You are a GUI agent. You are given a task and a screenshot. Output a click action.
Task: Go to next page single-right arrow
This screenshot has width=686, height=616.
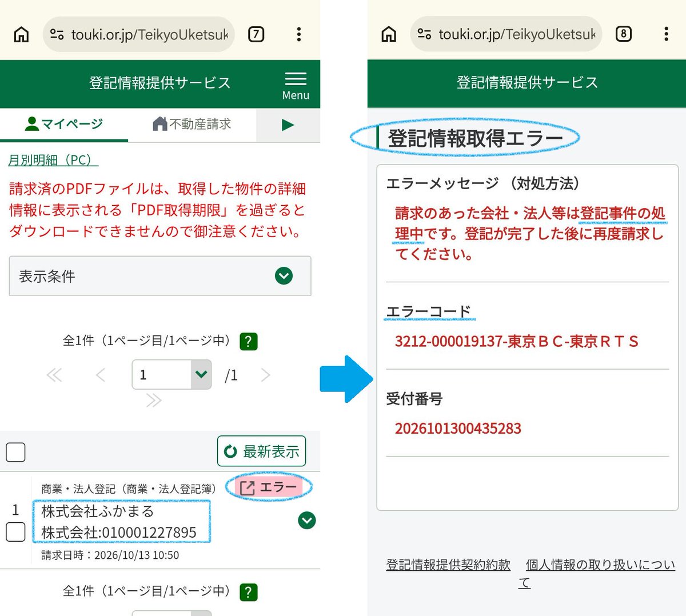[x=265, y=375]
